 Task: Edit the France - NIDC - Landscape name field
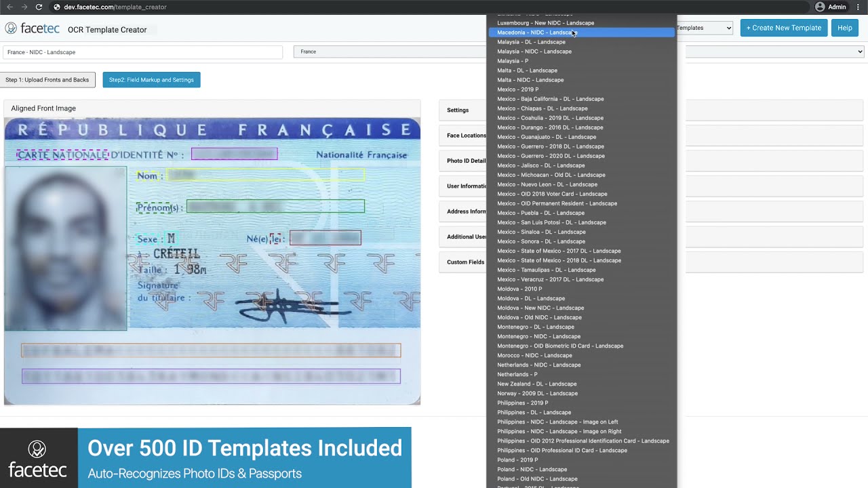(x=142, y=52)
